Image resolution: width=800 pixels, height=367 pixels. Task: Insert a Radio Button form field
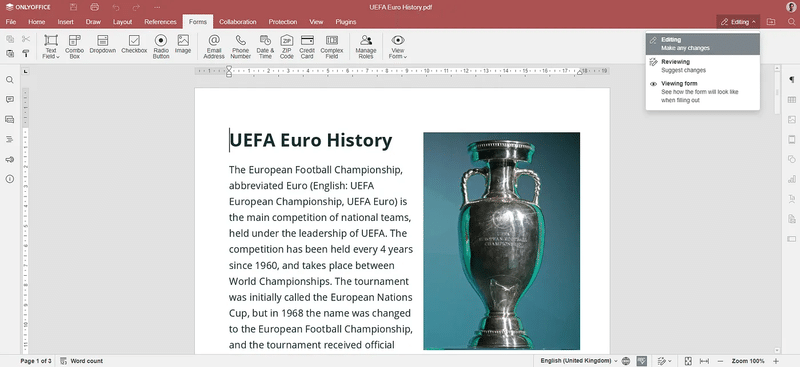161,46
